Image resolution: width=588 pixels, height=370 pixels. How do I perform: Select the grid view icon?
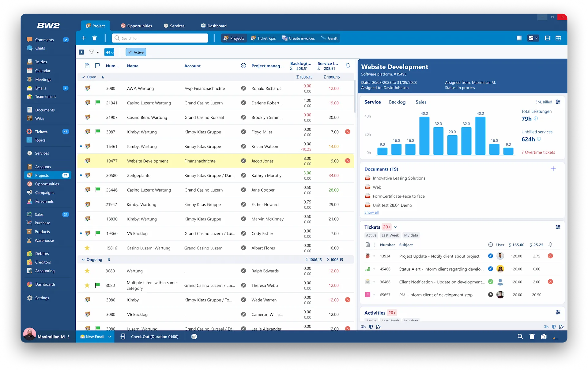[x=519, y=38]
